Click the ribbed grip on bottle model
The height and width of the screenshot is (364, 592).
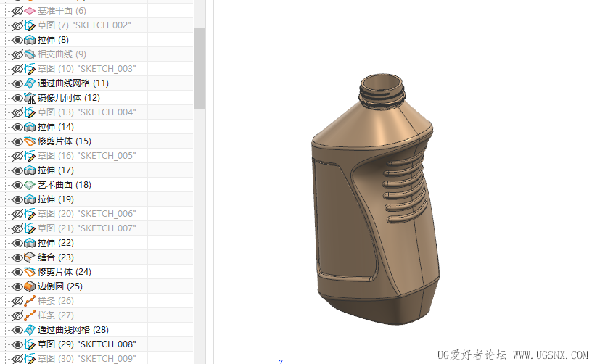406,191
